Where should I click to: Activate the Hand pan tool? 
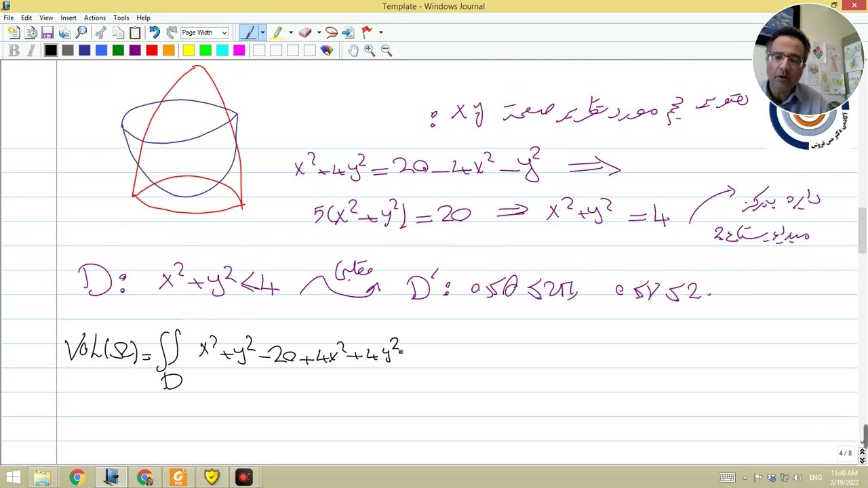[353, 50]
